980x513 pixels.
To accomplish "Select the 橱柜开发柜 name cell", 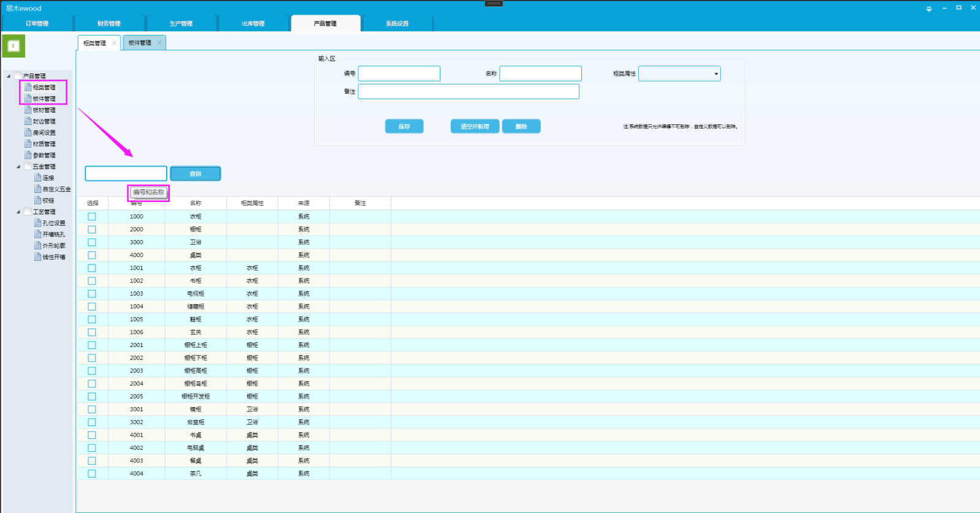I will click(x=195, y=397).
